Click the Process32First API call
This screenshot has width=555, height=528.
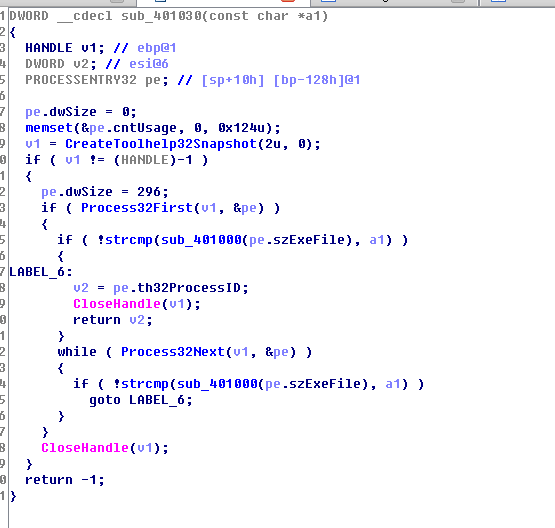[137, 208]
